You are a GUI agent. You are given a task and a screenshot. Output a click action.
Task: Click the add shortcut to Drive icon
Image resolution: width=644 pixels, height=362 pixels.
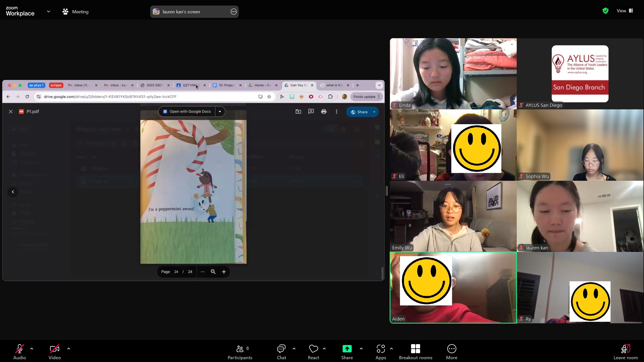pos(298,111)
